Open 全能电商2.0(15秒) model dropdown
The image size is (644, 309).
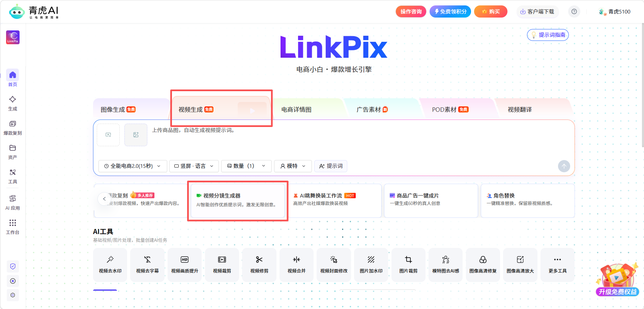[x=133, y=166]
